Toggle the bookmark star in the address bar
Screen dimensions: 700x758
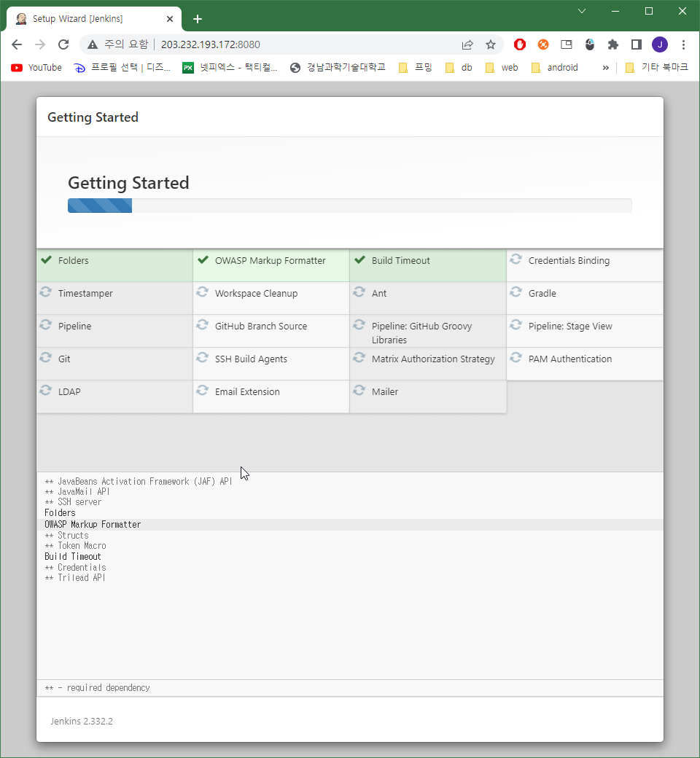coord(491,44)
